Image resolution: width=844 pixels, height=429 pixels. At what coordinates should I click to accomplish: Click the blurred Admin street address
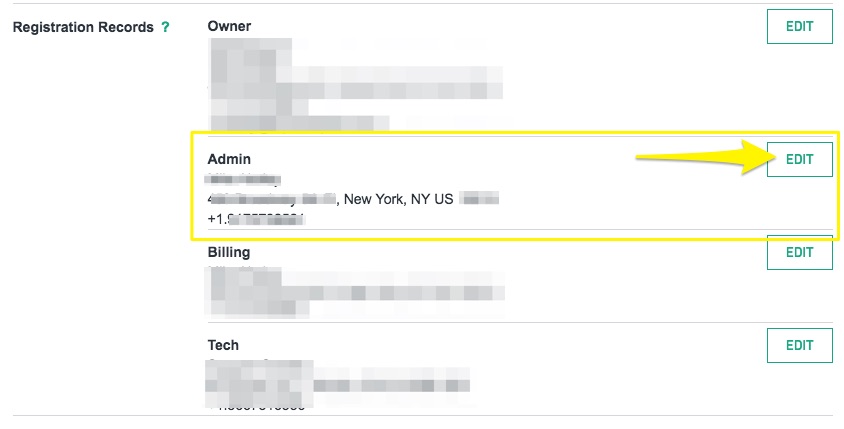click(x=270, y=199)
